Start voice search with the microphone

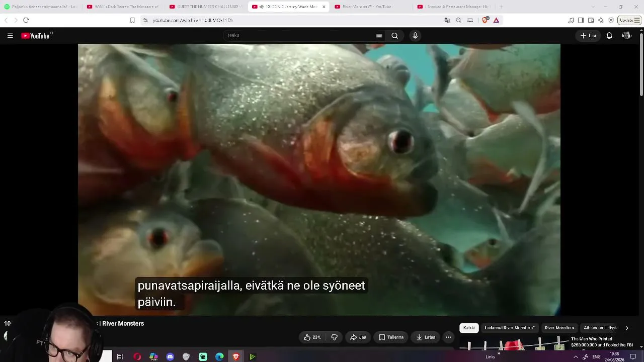(x=415, y=36)
